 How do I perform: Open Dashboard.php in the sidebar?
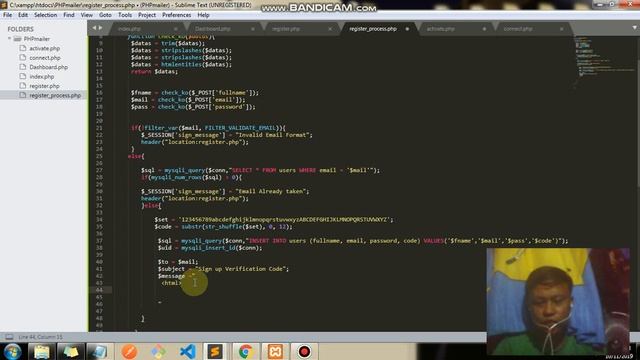(x=49, y=67)
